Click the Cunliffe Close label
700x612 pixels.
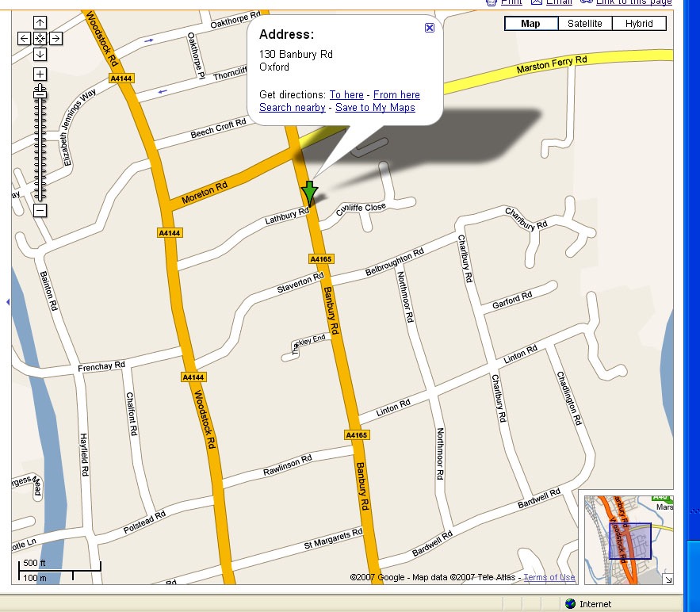click(x=361, y=209)
